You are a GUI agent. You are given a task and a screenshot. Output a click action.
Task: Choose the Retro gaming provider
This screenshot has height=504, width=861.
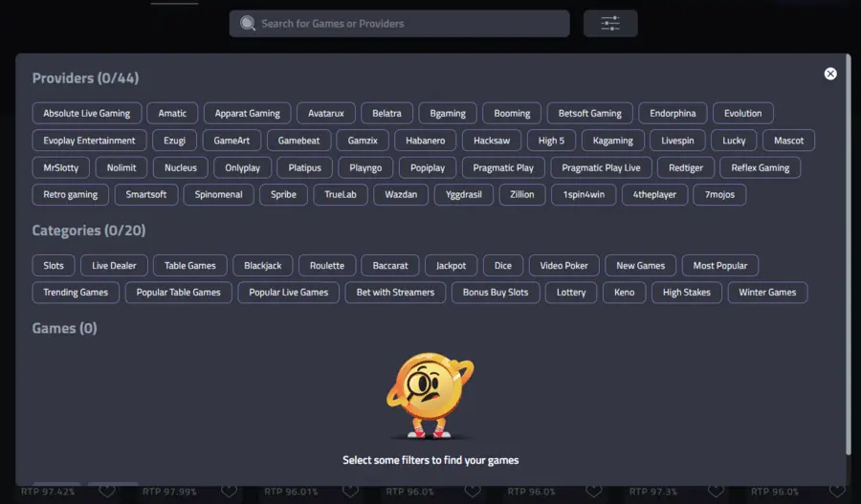[x=70, y=194]
